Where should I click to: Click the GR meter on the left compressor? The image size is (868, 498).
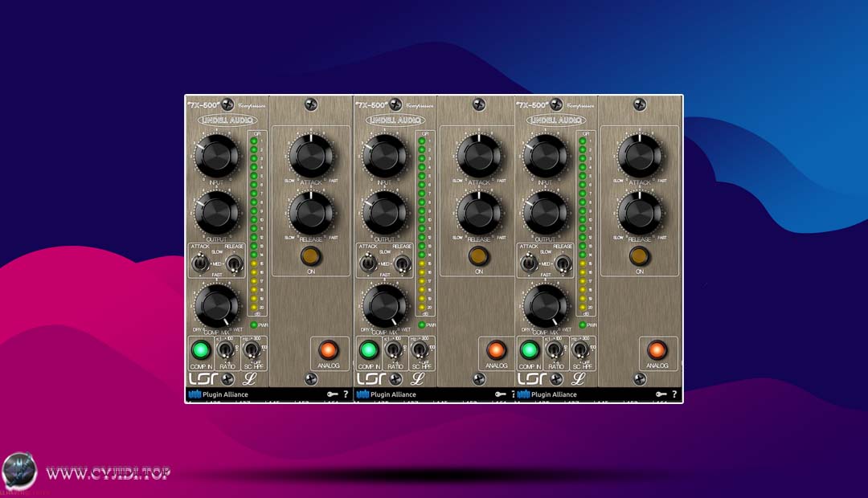click(256, 223)
